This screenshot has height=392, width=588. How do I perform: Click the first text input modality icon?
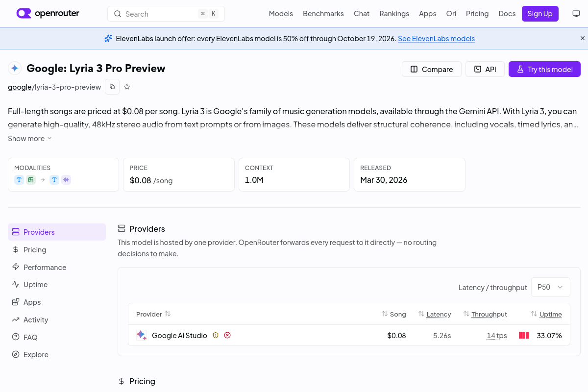pos(19,180)
